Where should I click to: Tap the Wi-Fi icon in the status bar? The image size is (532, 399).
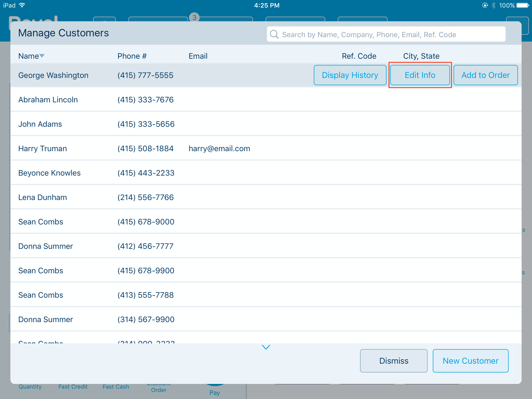coord(22,5)
